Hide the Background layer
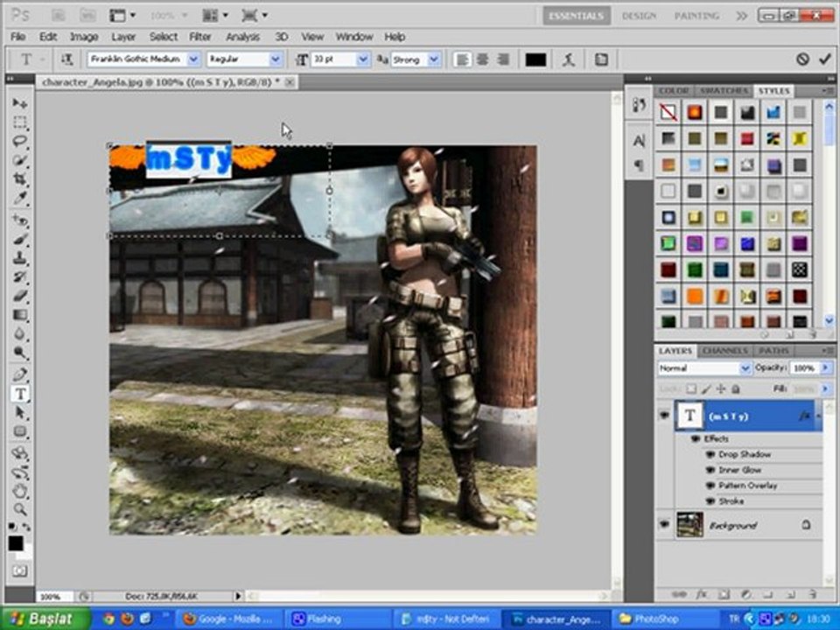Viewport: 840px width, 630px height. tap(664, 524)
